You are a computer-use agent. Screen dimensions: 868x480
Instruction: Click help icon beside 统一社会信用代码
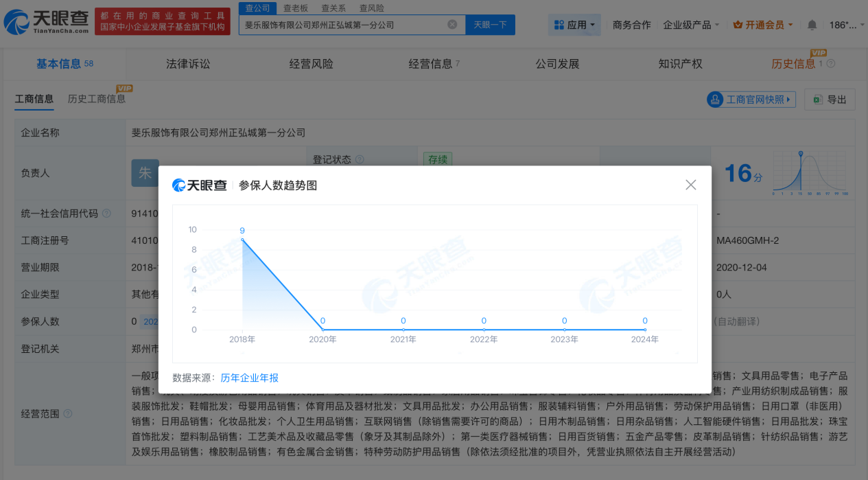(x=107, y=214)
